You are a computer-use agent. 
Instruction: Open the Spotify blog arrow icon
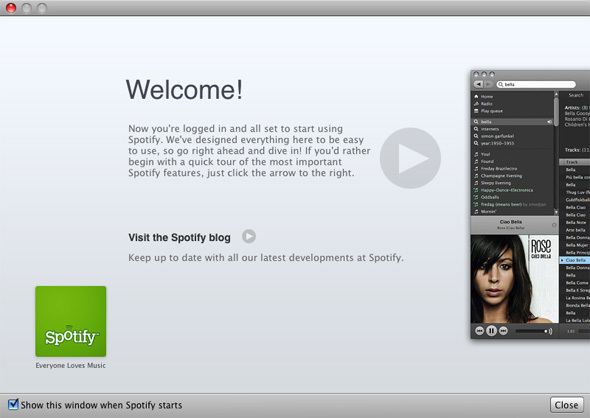click(x=249, y=236)
